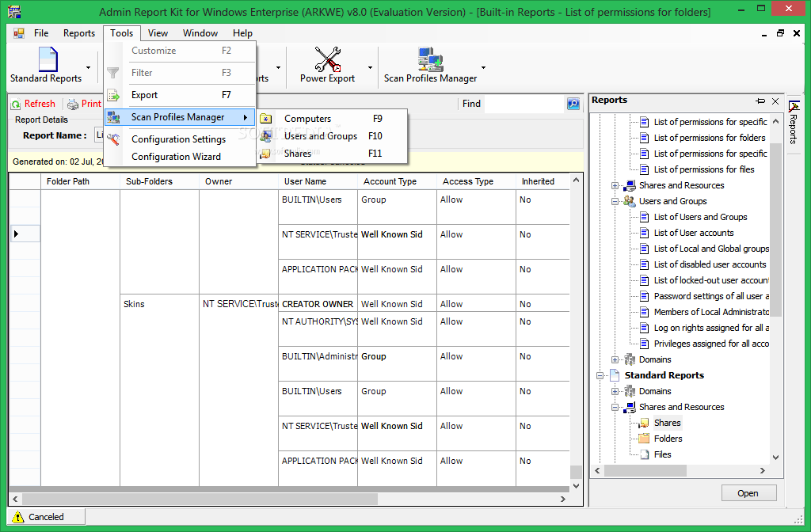Click the Refresh label
This screenshot has width=811, height=532.
click(40, 104)
